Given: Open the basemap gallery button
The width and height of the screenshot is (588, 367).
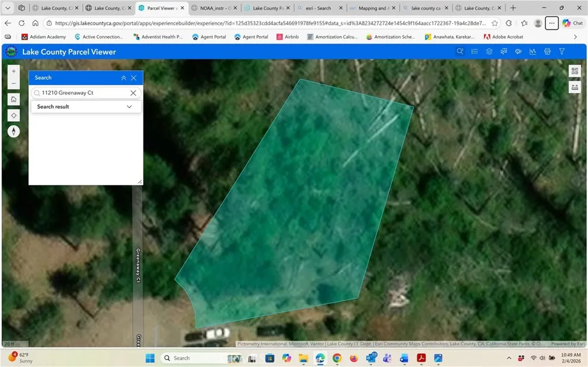Looking at the screenshot, I should 574,71.
